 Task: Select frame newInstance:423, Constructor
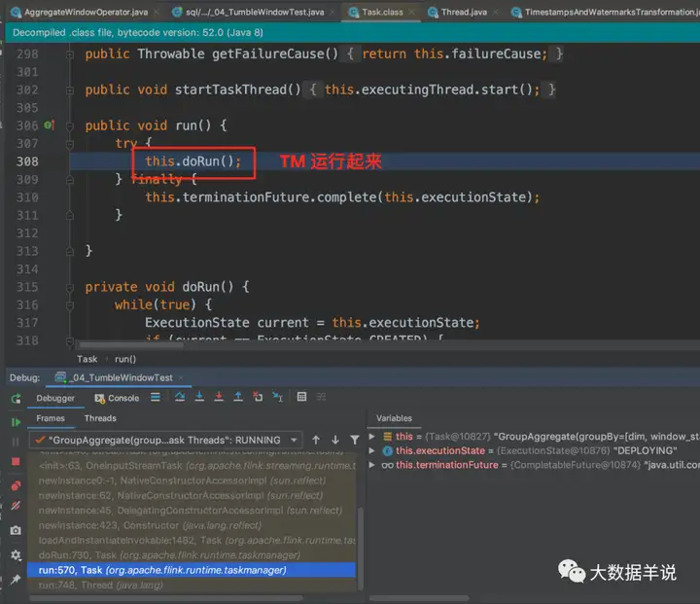pyautogui.click(x=192, y=525)
